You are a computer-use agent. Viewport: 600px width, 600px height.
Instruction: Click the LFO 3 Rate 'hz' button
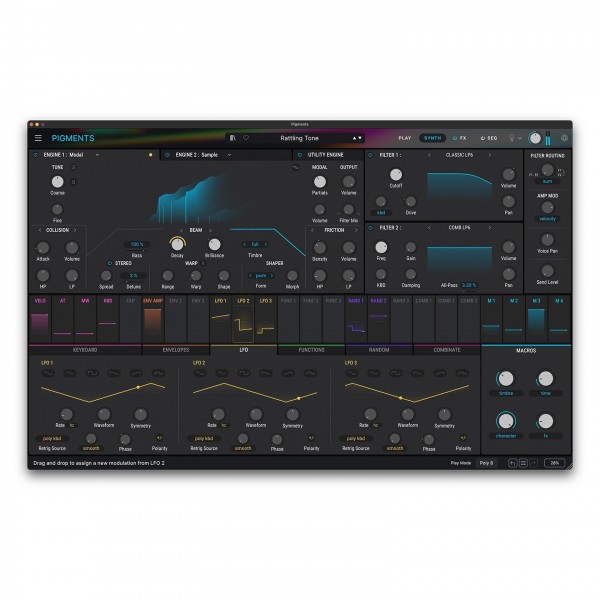(x=376, y=425)
